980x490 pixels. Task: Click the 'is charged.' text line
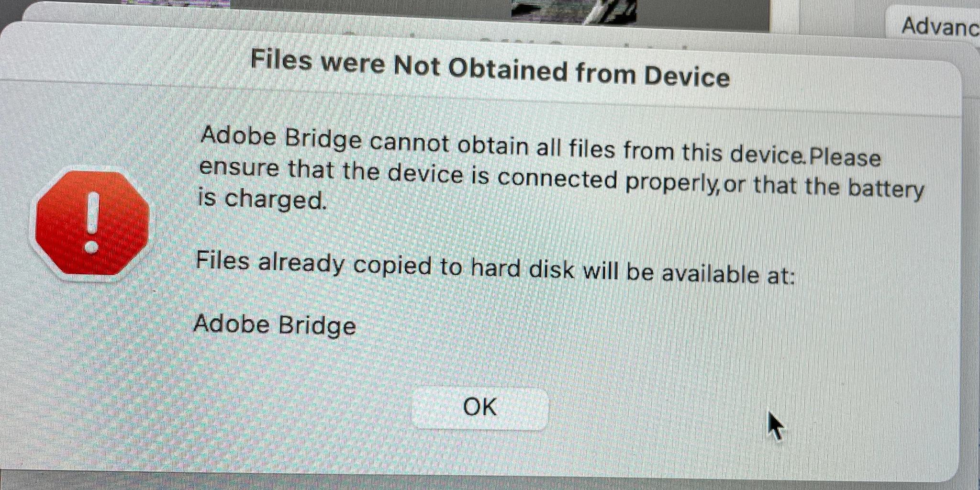click(263, 199)
